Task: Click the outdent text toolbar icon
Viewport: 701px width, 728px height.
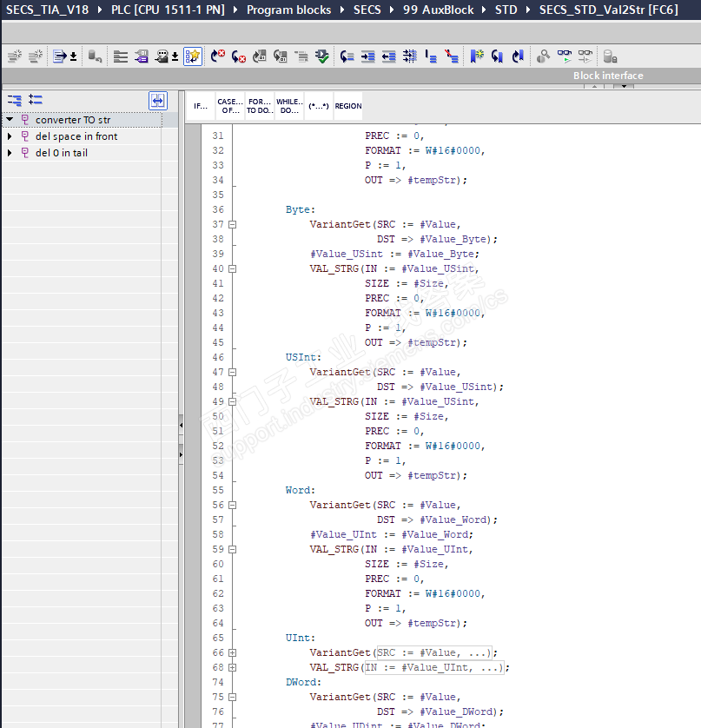Action: click(388, 56)
